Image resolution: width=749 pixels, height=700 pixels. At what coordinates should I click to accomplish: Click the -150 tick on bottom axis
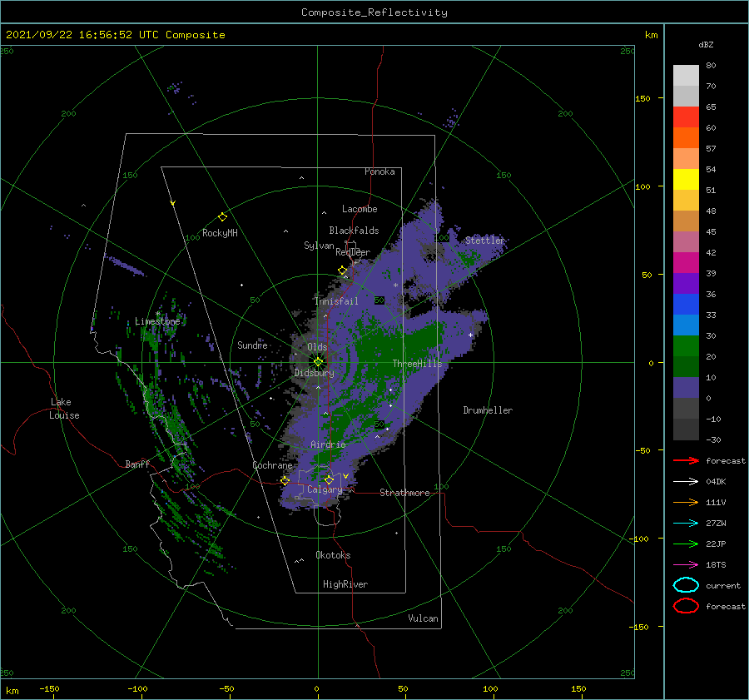coord(49,688)
